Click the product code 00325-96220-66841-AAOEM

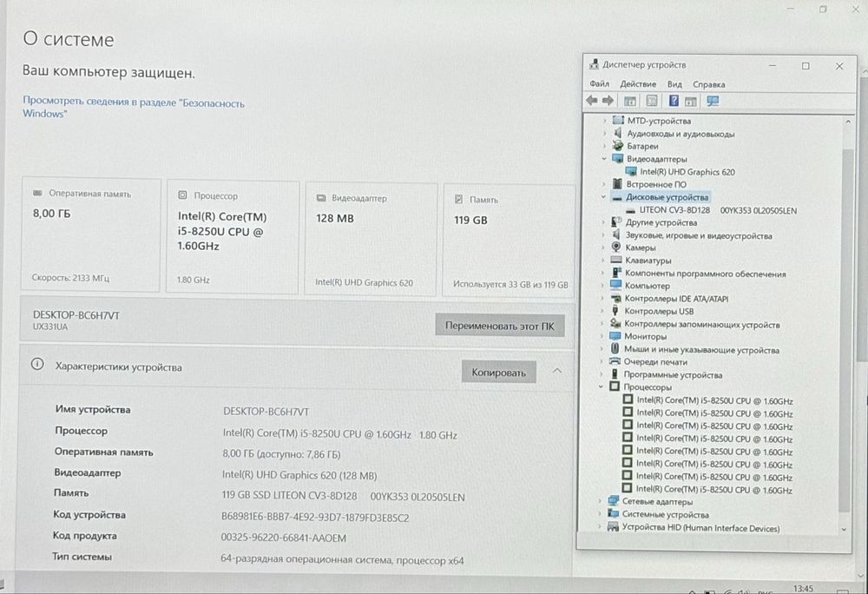pos(284,538)
